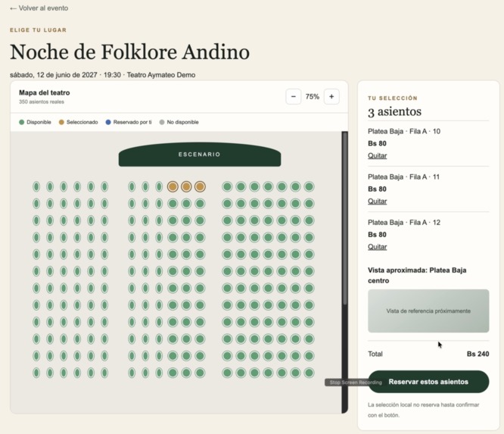Click the Stop Screen Recording overlay
The width and height of the screenshot is (504, 434).
point(356,382)
